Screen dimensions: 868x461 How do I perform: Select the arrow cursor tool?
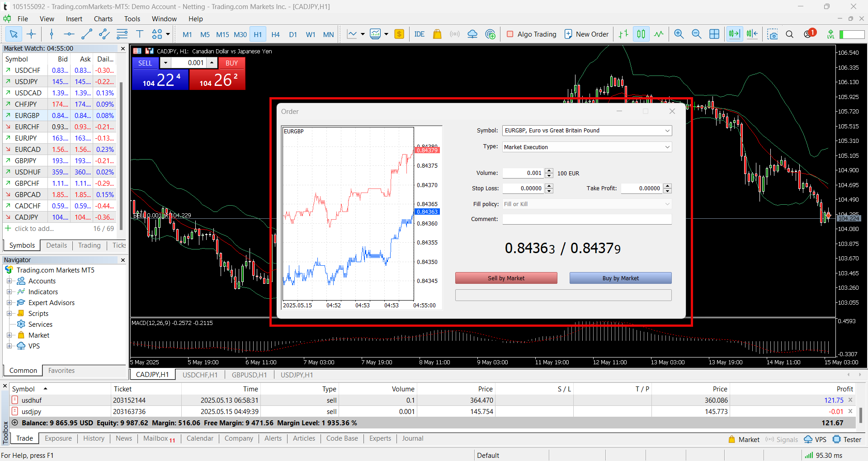[14, 34]
